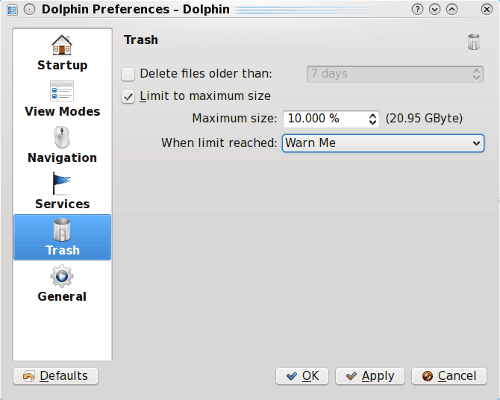Click the window menu icon in the title bar
The width and height of the screenshot is (500, 400).
coord(12,10)
